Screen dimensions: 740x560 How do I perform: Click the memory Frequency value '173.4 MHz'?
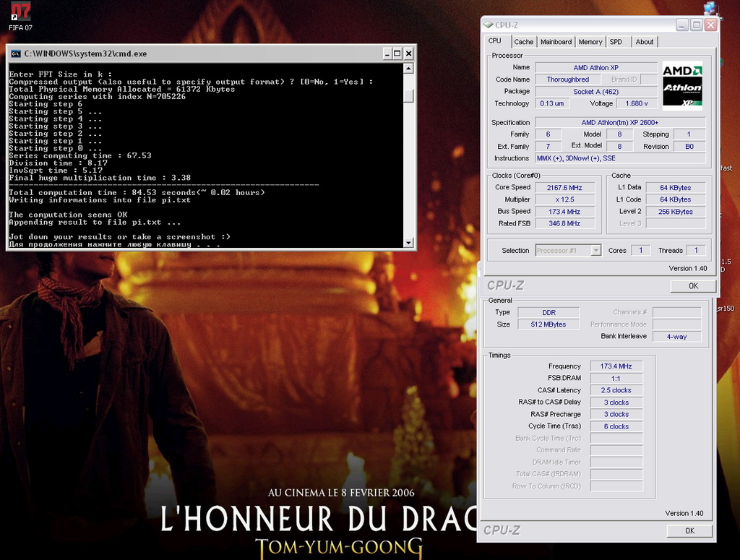(x=616, y=366)
